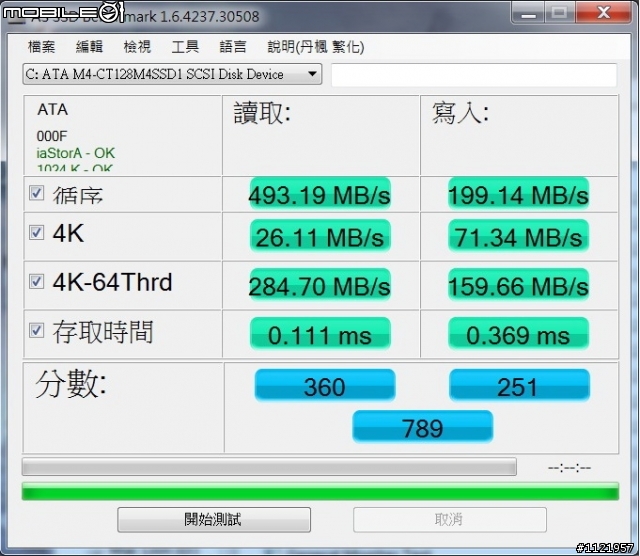Select the 493.19 MB/s sequential read result
640x556 pixels.
320,194
